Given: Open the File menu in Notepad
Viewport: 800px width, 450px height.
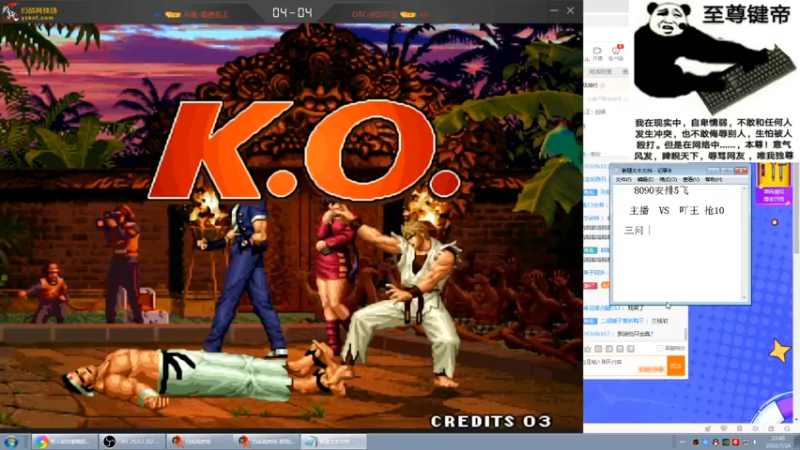Looking at the screenshot, I should [623, 180].
